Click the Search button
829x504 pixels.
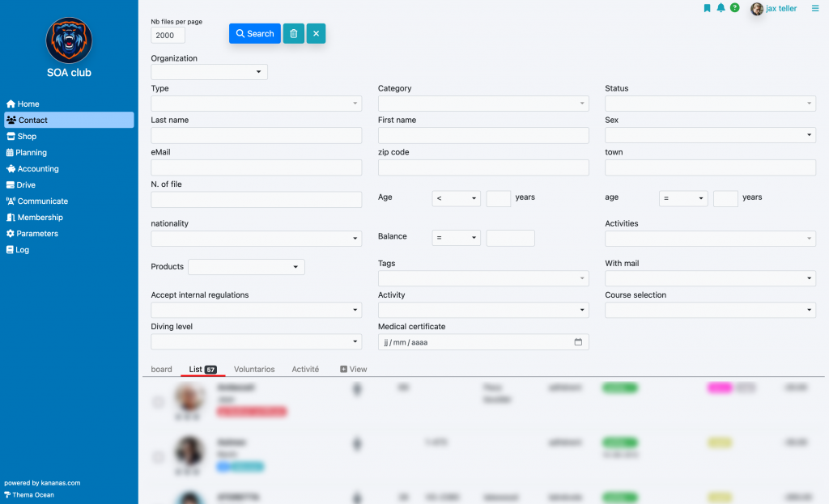tap(255, 33)
